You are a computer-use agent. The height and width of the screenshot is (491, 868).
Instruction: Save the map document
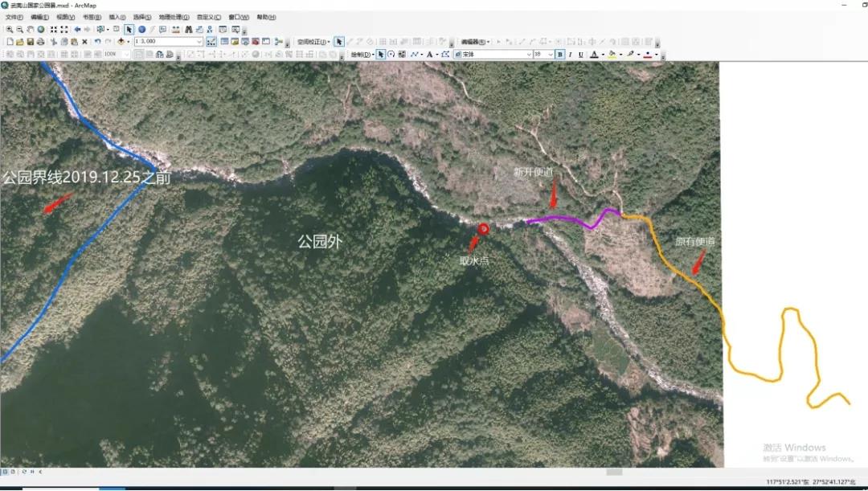(x=31, y=42)
